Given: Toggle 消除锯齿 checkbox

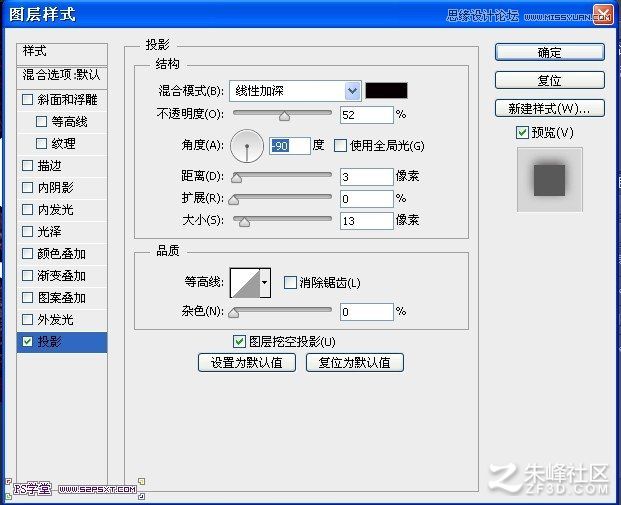Looking at the screenshot, I should pyautogui.click(x=290, y=282).
